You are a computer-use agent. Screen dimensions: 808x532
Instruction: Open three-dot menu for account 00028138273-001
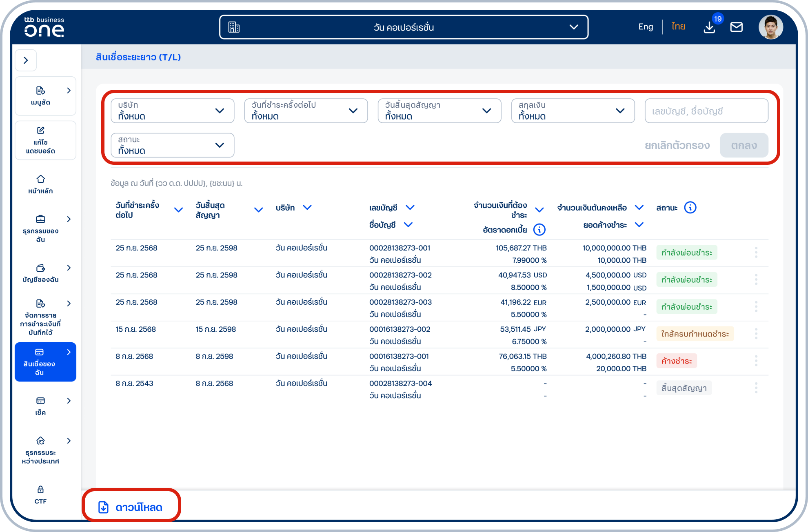(x=756, y=253)
